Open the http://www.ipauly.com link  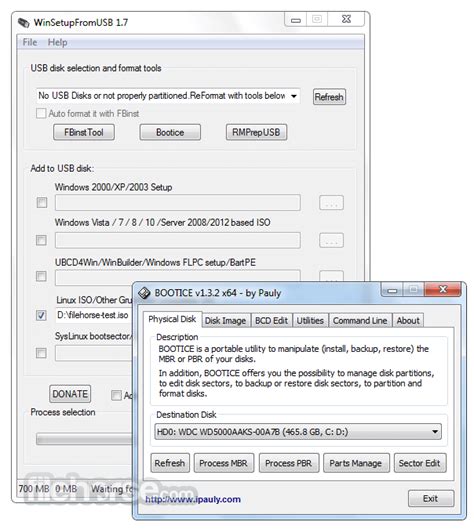click(193, 499)
